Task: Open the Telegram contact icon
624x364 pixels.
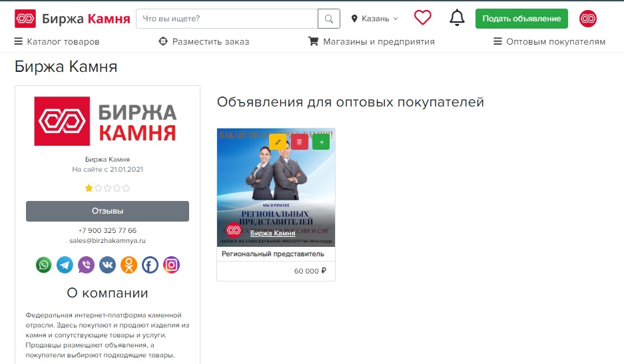Action: 65,265
